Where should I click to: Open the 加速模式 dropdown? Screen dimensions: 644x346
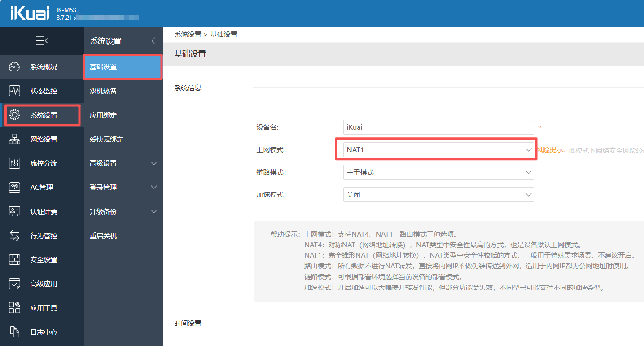438,195
